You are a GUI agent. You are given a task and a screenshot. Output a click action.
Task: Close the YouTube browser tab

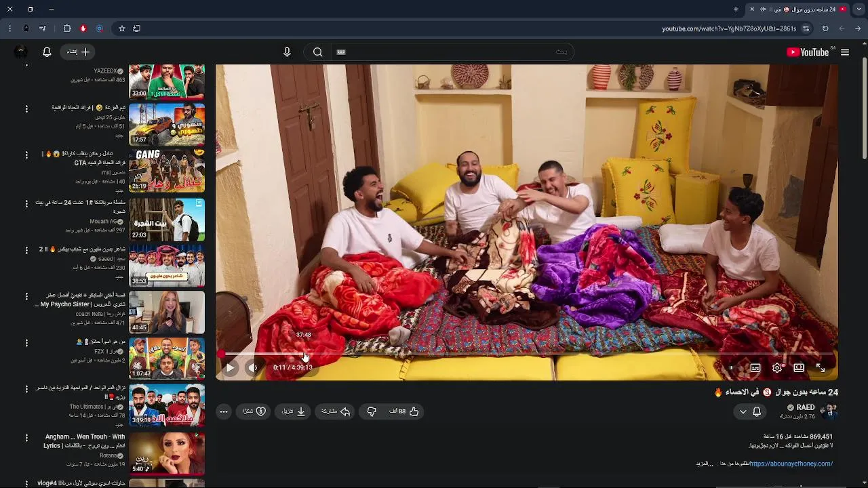point(751,9)
